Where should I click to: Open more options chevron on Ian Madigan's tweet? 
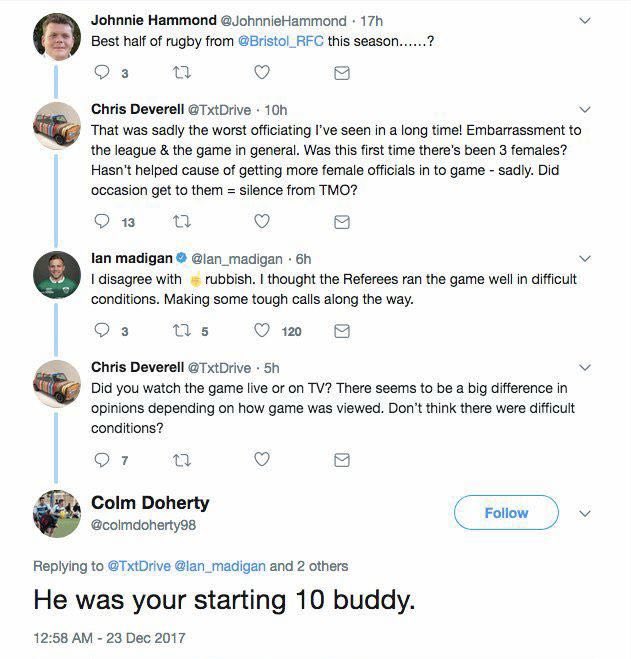click(586, 257)
